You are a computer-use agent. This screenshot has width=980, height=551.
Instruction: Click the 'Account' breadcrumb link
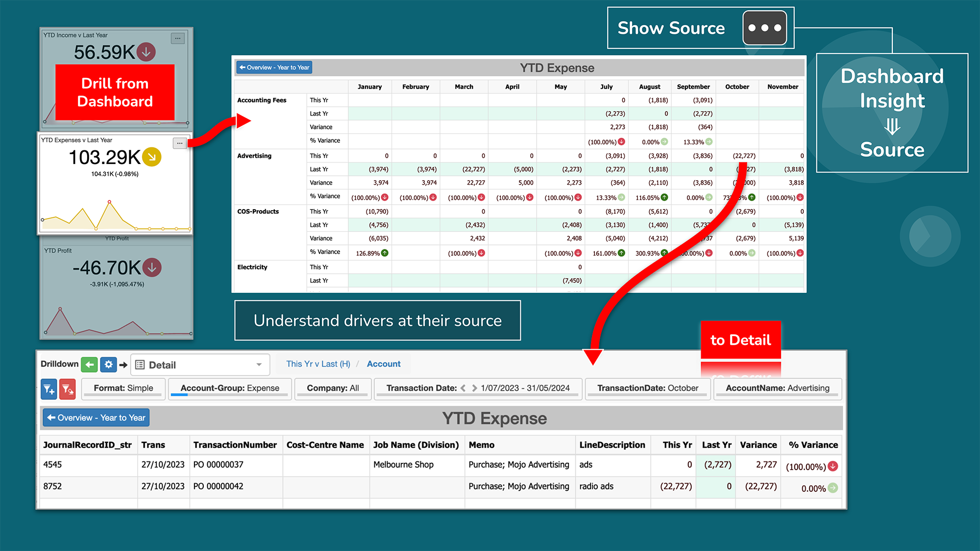tap(384, 364)
